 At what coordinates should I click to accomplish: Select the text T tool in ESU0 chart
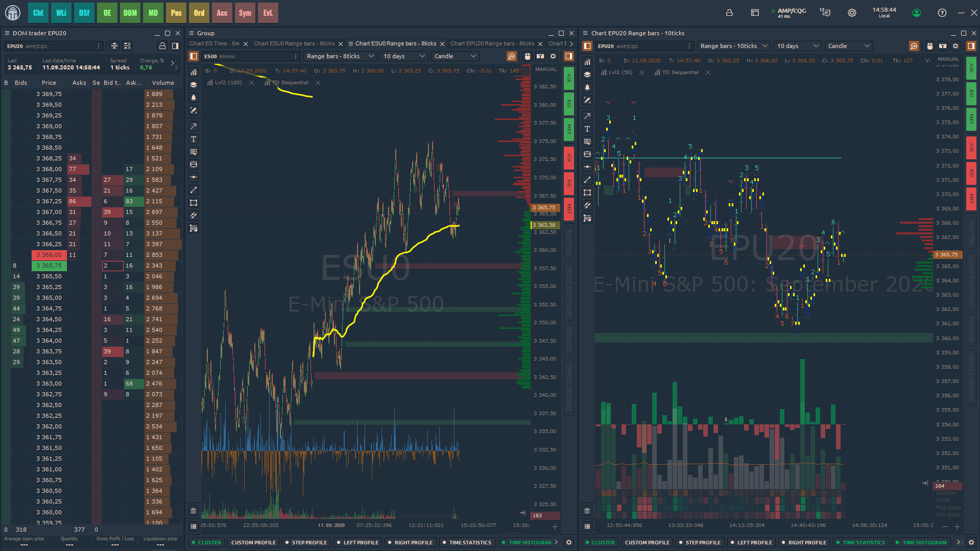194,139
